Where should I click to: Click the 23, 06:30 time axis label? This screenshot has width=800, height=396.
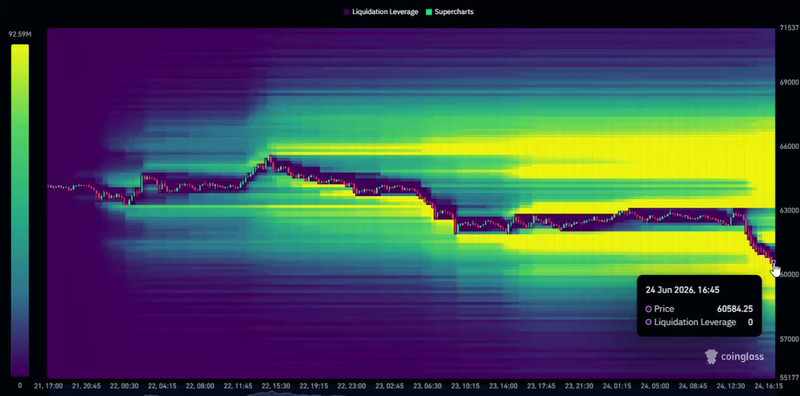[428, 386]
